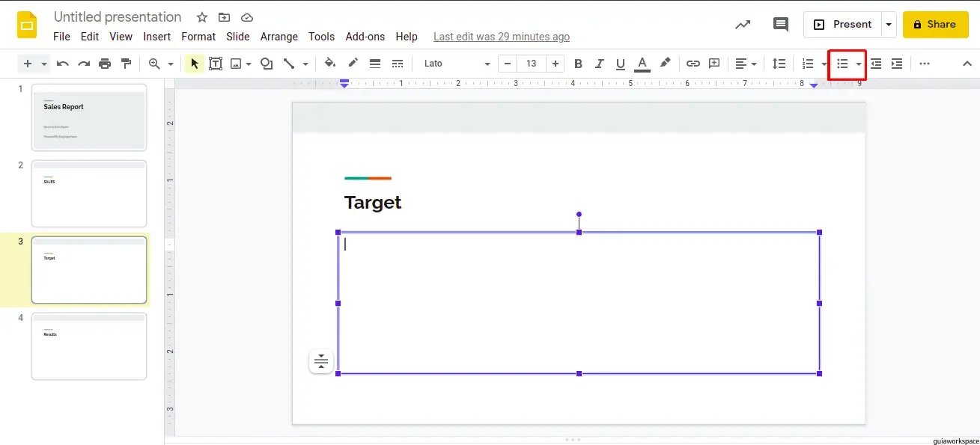Open the text align dropdown
The width and height of the screenshot is (980, 445).
click(x=746, y=64)
